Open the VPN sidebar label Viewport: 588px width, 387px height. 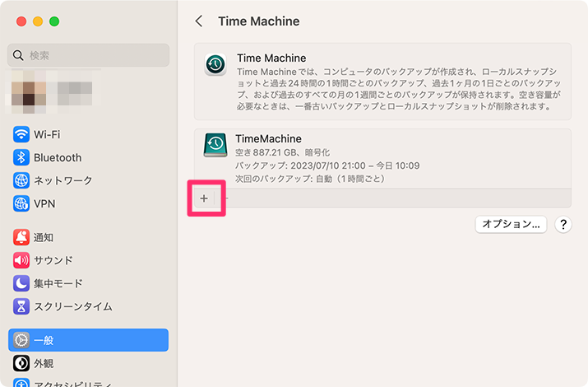point(44,204)
